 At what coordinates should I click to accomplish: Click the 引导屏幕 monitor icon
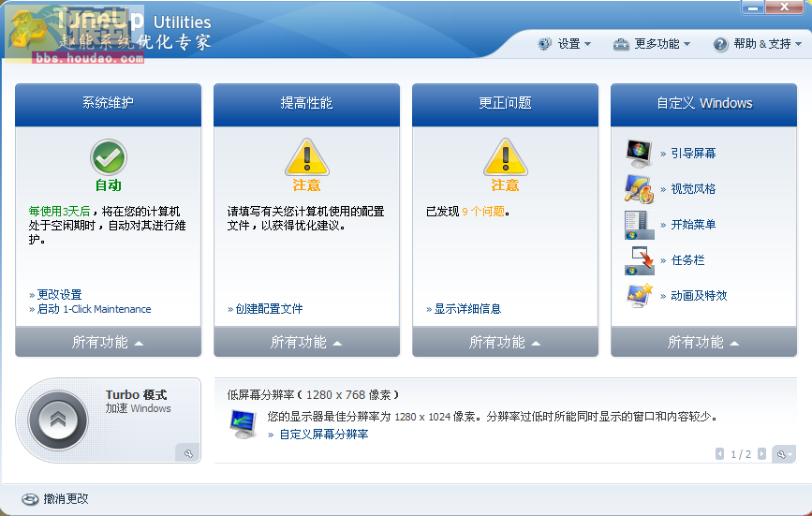point(639,154)
